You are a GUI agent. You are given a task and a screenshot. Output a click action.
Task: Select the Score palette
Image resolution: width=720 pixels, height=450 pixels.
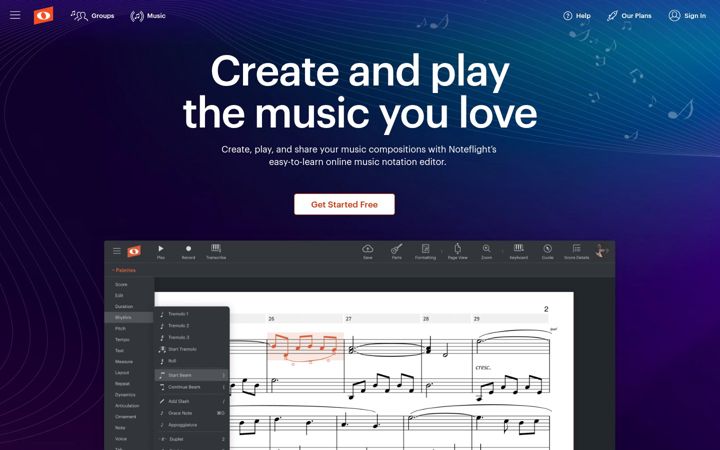[x=121, y=285]
